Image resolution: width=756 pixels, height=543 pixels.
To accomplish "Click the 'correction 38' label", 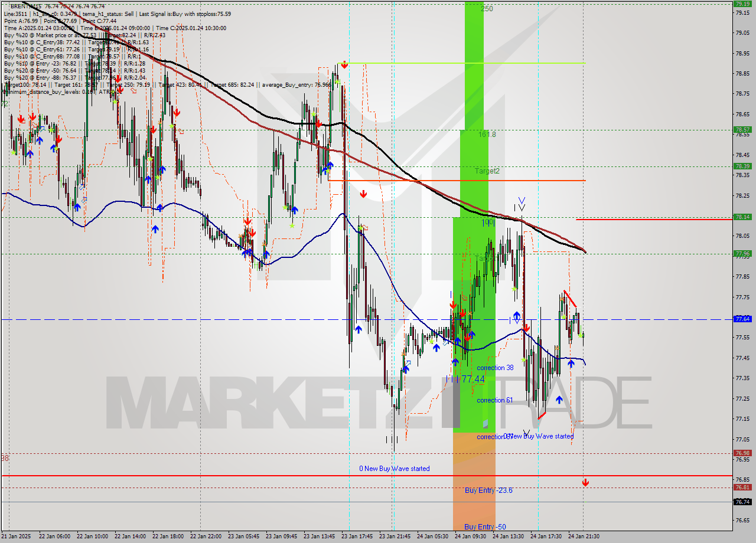I will pos(495,368).
